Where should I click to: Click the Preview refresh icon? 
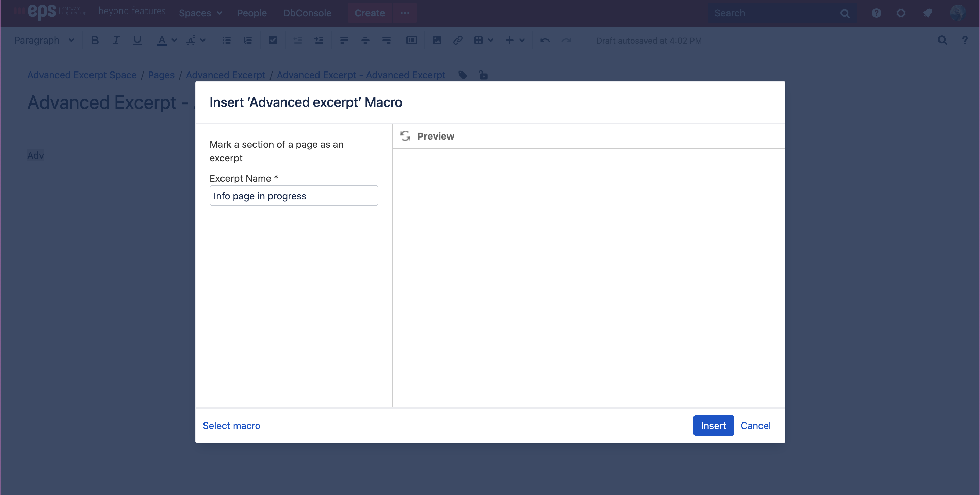(405, 136)
